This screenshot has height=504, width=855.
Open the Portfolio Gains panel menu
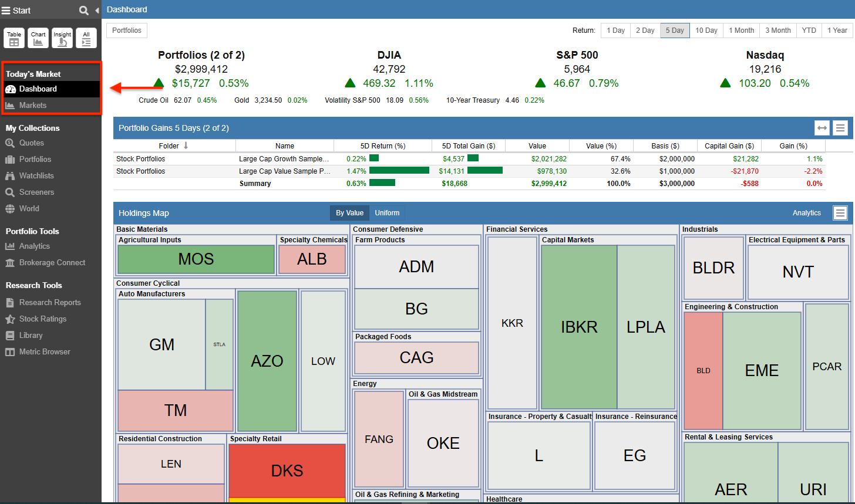tap(840, 127)
